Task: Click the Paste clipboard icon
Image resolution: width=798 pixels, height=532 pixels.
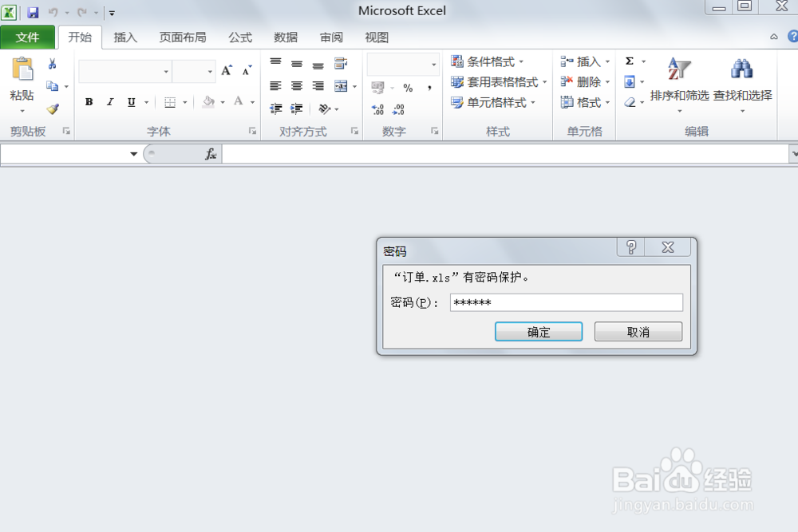Action: [x=22, y=69]
